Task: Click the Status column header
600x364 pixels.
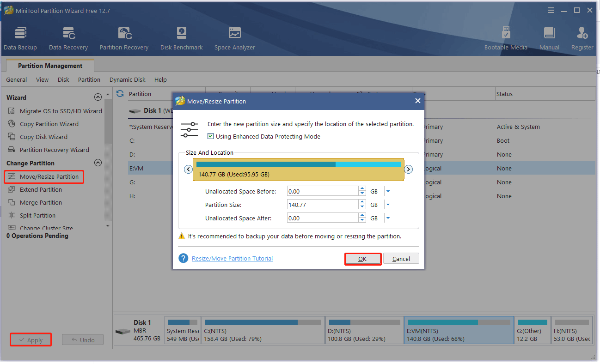Action: 545,94
